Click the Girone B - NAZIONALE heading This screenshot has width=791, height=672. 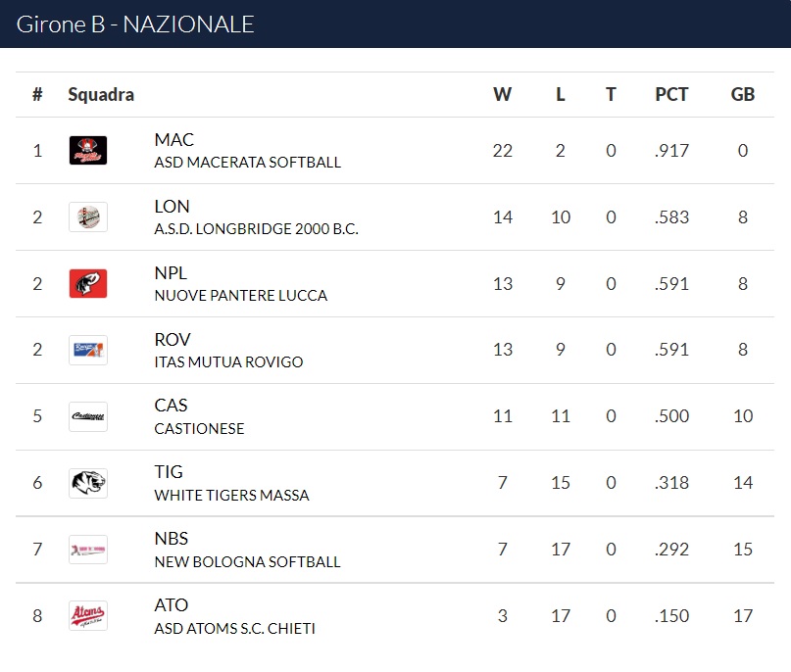135,24
